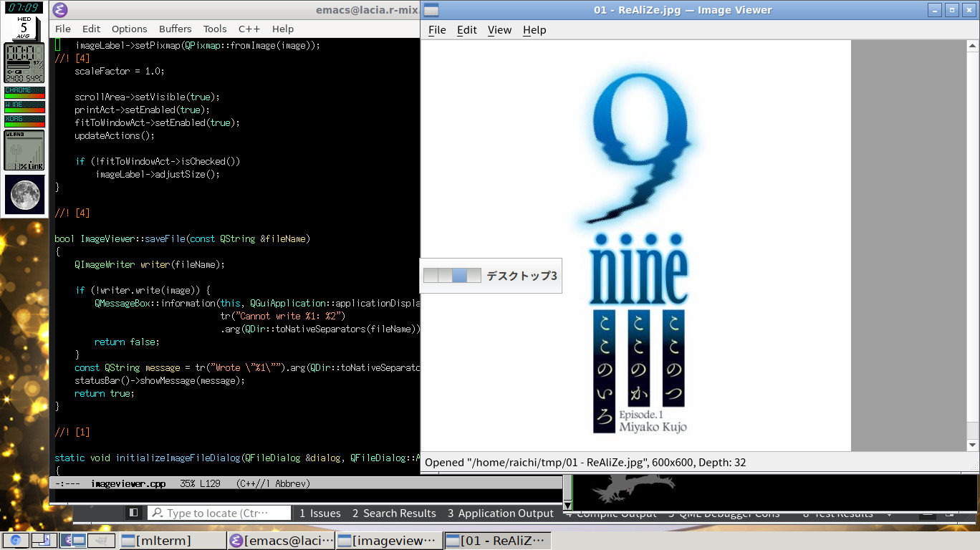This screenshot has width=980, height=550.
Task: Open the Emacs Options menu
Action: coord(129,29)
